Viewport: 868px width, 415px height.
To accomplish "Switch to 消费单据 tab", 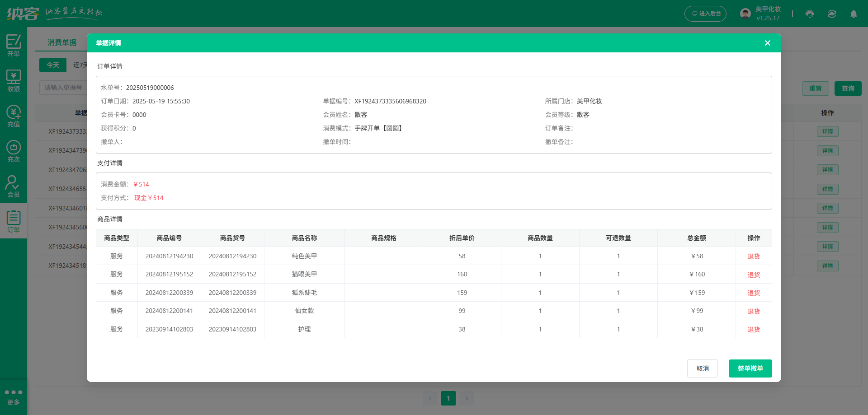I will (x=62, y=42).
